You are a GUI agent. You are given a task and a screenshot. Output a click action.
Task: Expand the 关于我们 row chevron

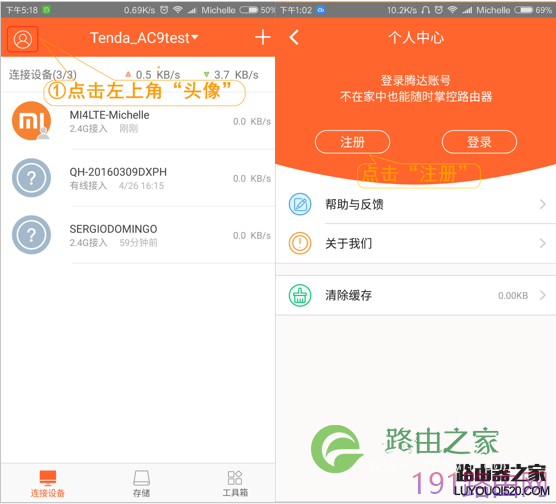point(543,243)
